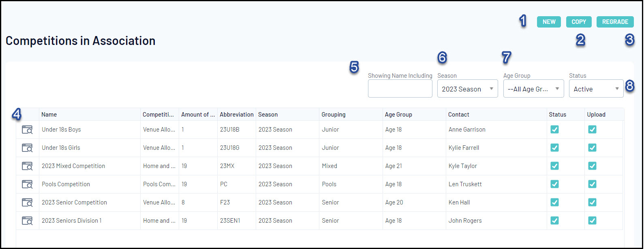The height and width of the screenshot is (249, 644).
Task: Toggle Upload checkbox for 2023 Seniors Division 1
Action: 592,221
